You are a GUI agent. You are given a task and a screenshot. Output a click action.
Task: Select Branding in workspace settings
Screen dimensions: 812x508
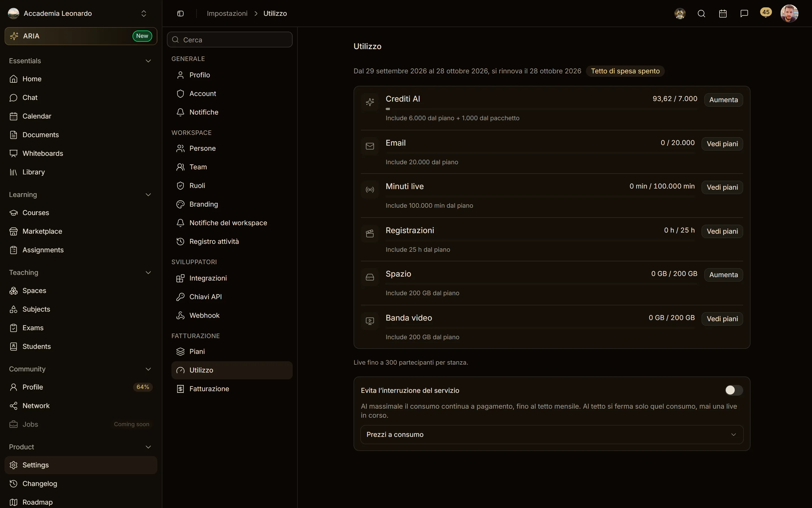(x=232, y=204)
